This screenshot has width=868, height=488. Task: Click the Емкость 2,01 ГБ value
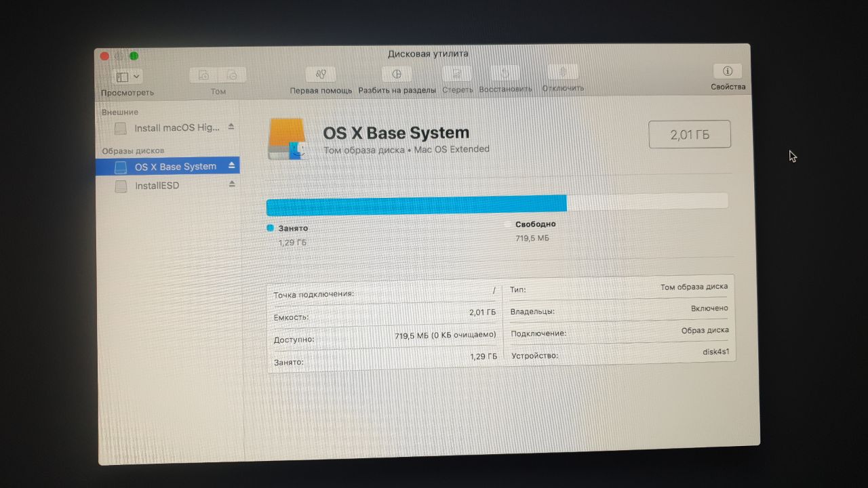point(482,312)
